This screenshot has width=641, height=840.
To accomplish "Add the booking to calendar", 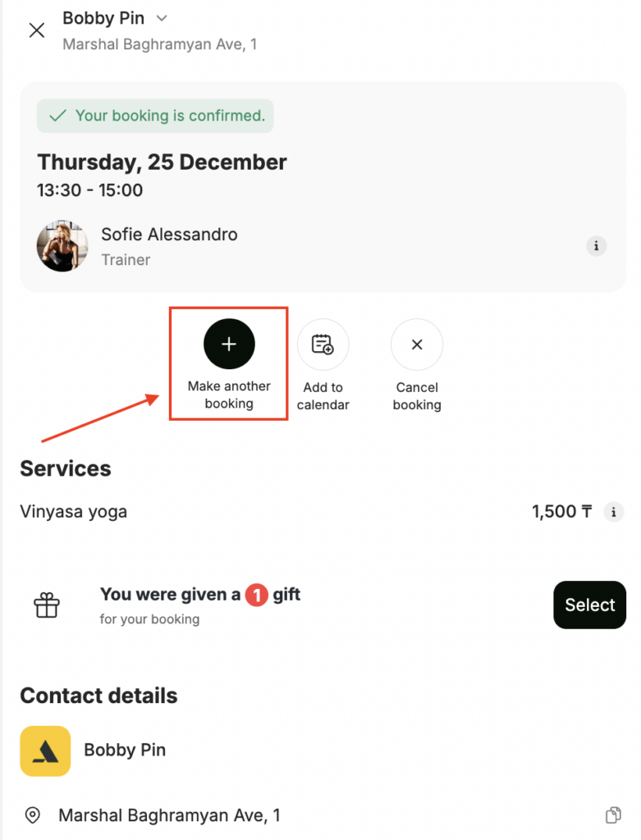I will click(323, 345).
